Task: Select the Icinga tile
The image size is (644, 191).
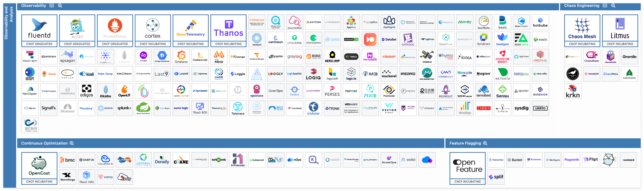Action: [465, 57]
